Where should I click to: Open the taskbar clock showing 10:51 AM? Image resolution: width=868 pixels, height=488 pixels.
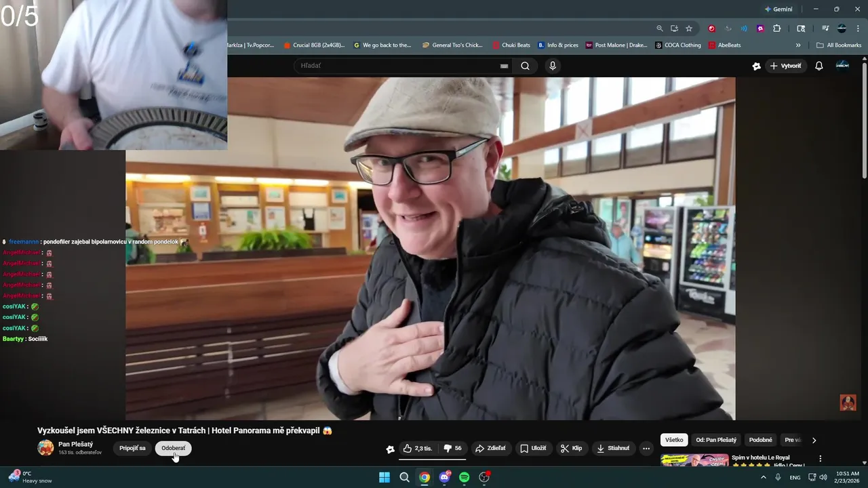point(847,477)
